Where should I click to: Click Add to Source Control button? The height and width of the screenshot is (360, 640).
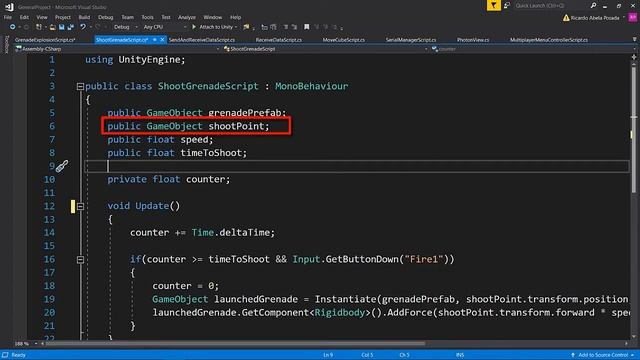click(x=602, y=355)
